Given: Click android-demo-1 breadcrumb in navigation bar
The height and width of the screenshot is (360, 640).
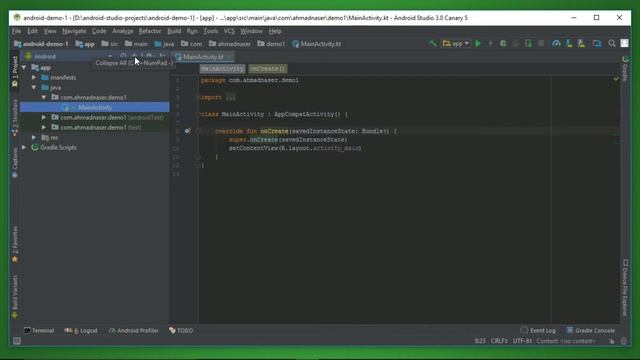Looking at the screenshot, I should 41,44.
